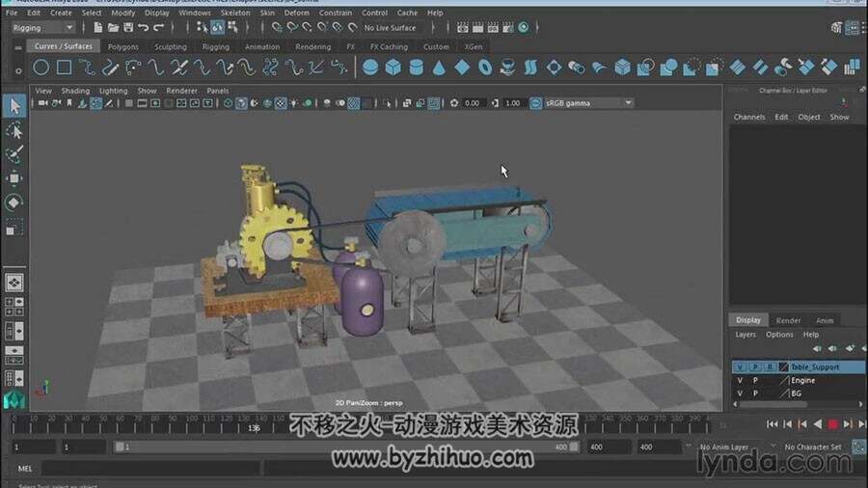Open the Layers menu in Layer Editor
This screenshot has height=488, width=868.
(746, 335)
